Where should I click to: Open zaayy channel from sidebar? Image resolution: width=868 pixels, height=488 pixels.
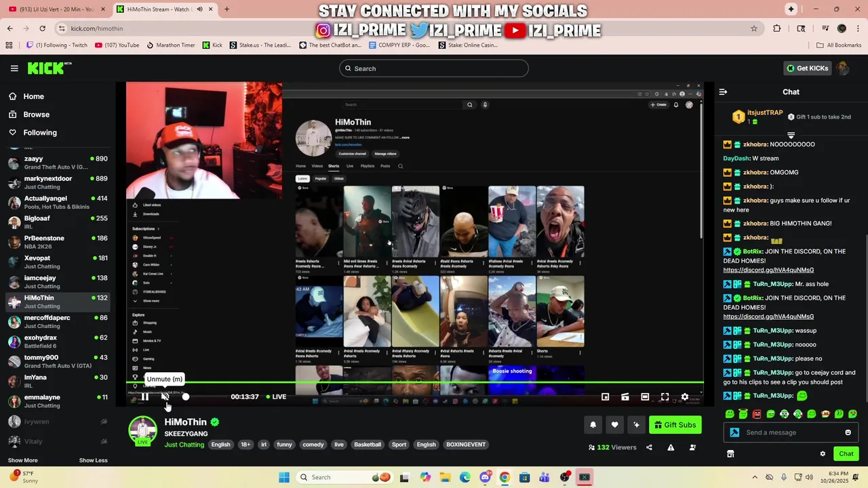point(58,163)
